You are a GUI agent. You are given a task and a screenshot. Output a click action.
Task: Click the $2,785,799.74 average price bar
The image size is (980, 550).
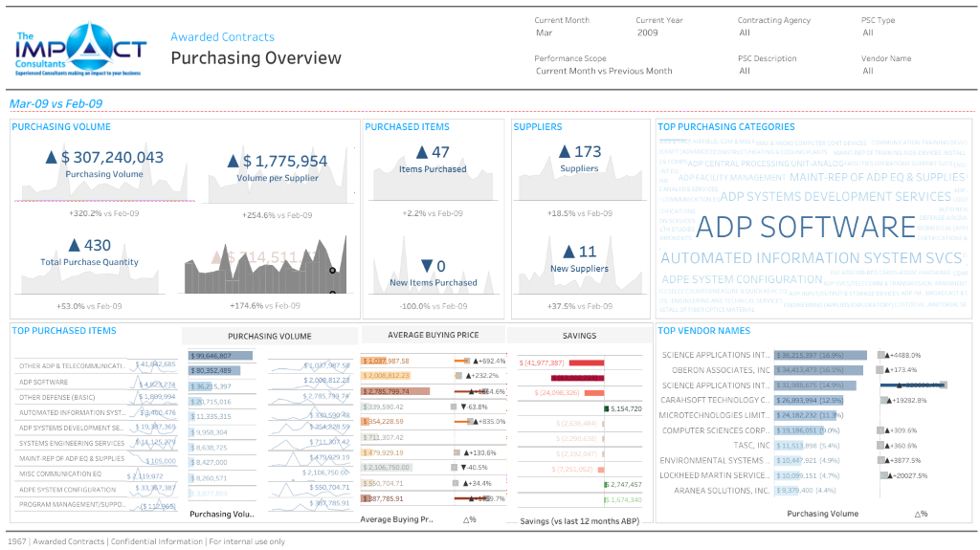395,391
